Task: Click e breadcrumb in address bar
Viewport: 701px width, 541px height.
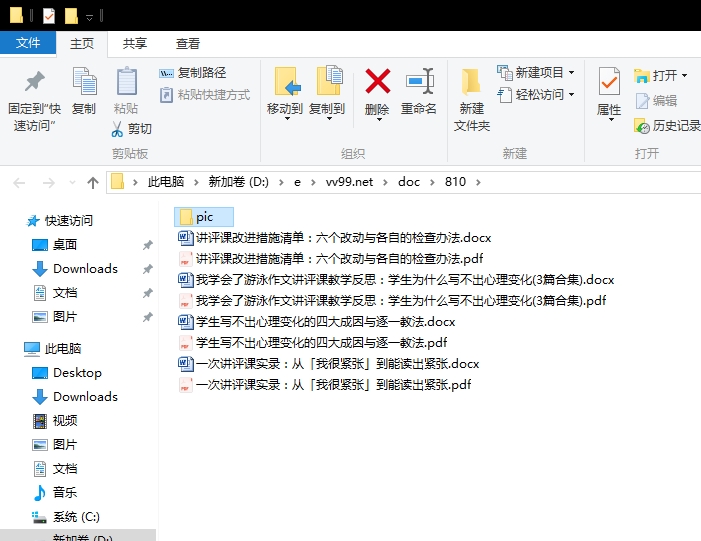Action: pos(297,182)
